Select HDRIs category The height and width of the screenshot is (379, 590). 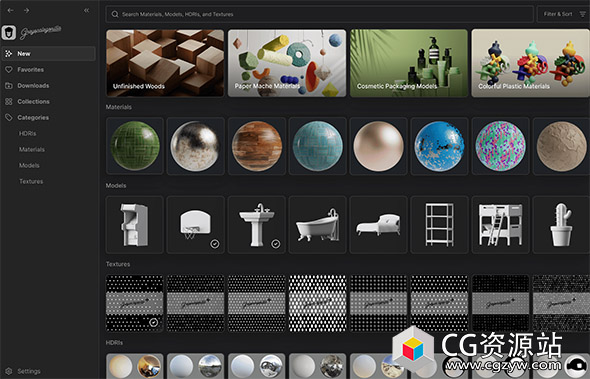27,134
